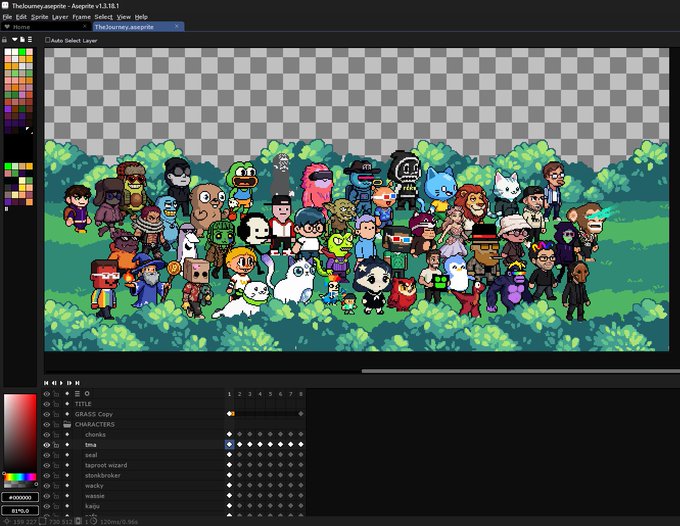Toggle continuous cels on taproot wizard layer
This screenshot has height=526, width=680.
pos(67,465)
